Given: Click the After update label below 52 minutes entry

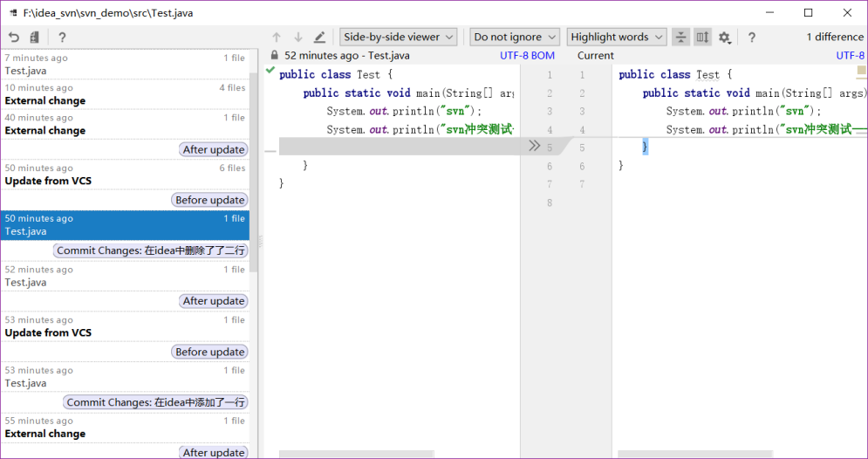Looking at the screenshot, I should coord(214,301).
